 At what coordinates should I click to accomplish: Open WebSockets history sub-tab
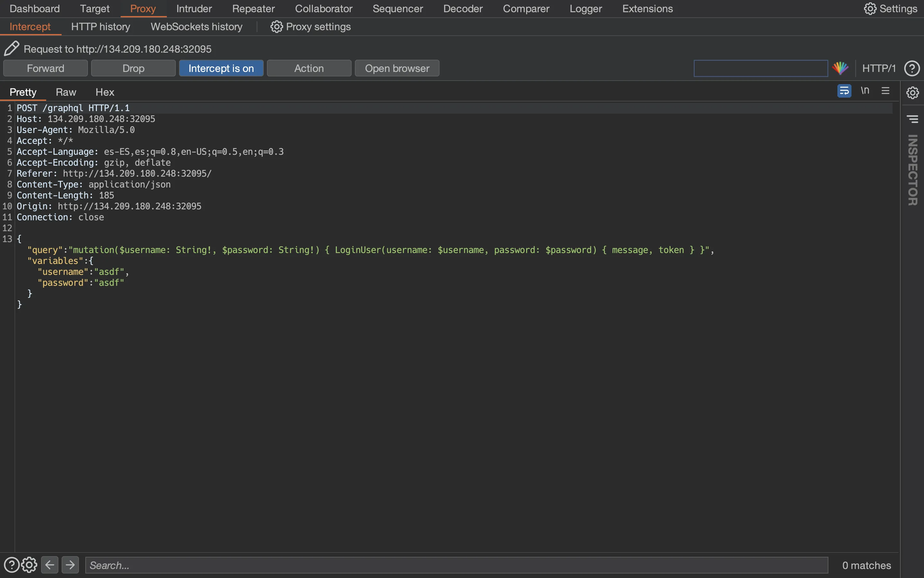tap(197, 27)
